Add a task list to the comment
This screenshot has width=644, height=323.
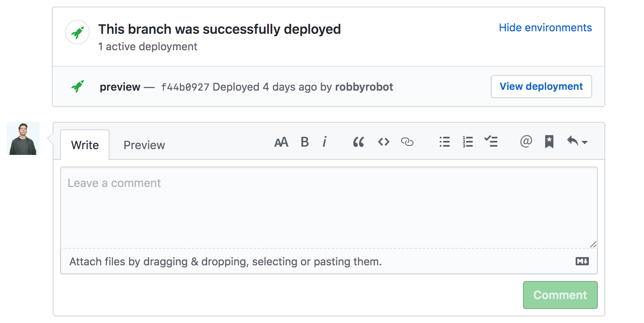click(491, 142)
